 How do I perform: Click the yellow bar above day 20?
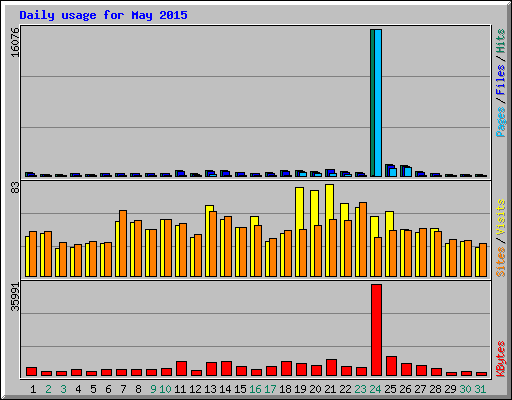point(314,208)
